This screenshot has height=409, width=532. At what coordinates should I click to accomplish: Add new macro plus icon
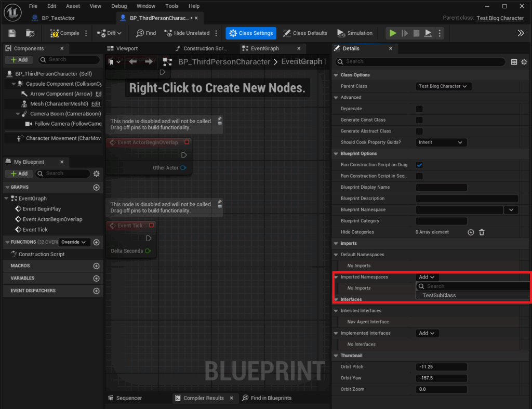tap(96, 266)
